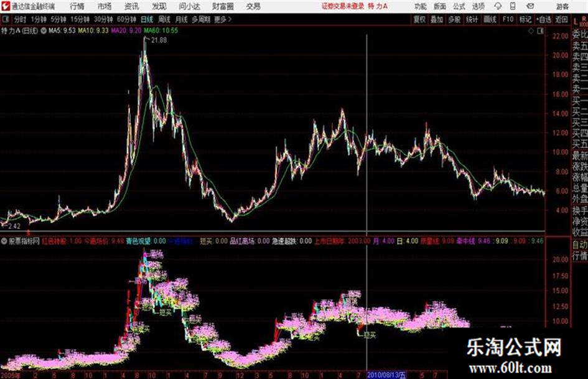
Task: Click the 换手 row in the right panel
Action: pyautogui.click(x=580, y=210)
